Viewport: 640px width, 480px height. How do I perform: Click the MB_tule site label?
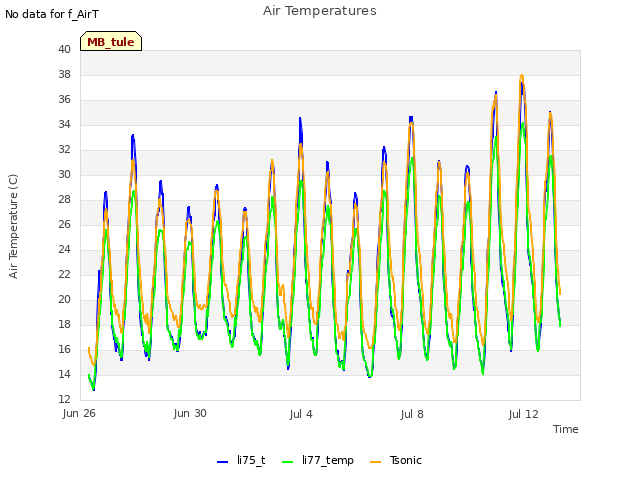coord(111,42)
